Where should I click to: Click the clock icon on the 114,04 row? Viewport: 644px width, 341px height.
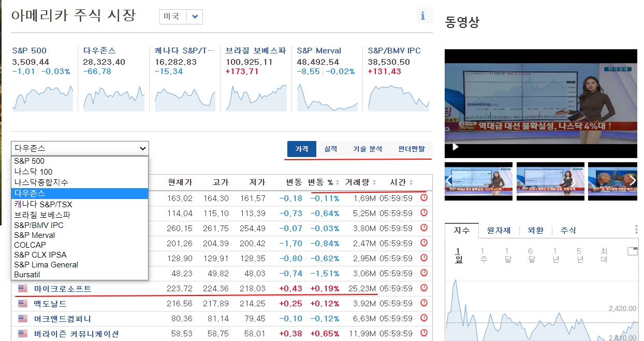(423, 212)
